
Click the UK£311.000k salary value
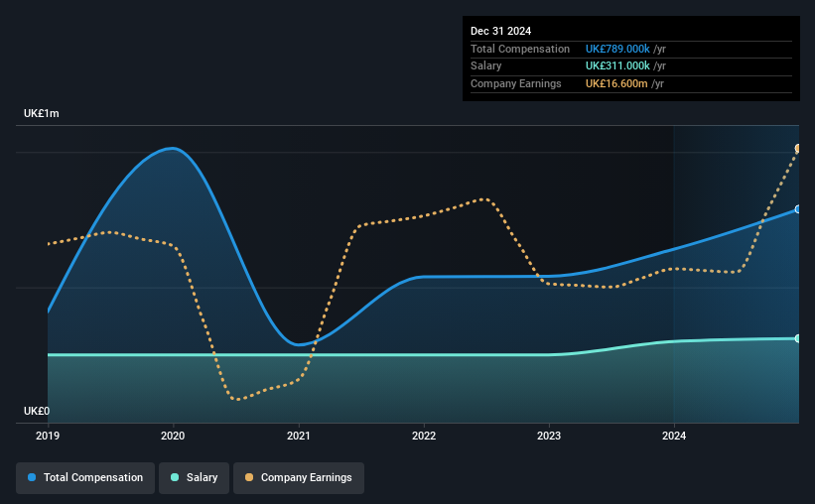(x=617, y=66)
